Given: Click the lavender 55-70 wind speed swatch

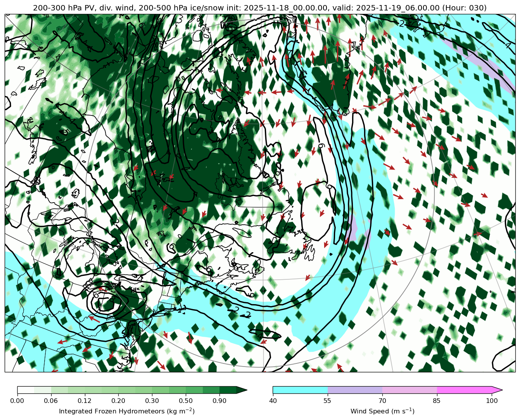Looking at the screenshot, I should tap(355, 390).
